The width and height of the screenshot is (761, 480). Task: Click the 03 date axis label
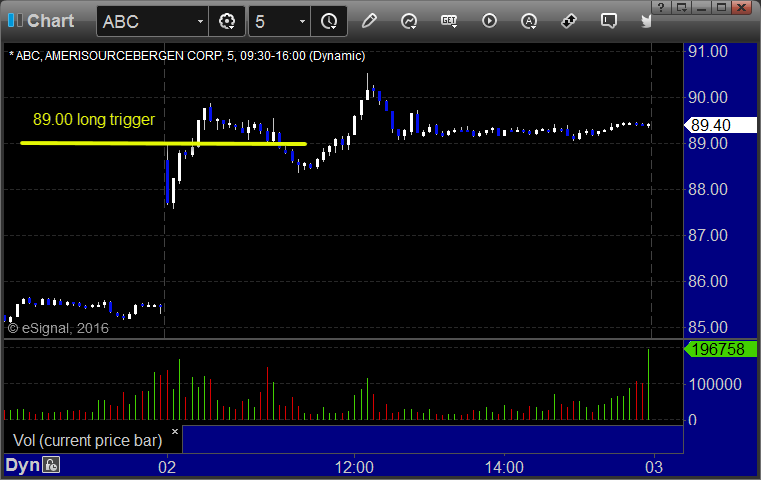654,467
